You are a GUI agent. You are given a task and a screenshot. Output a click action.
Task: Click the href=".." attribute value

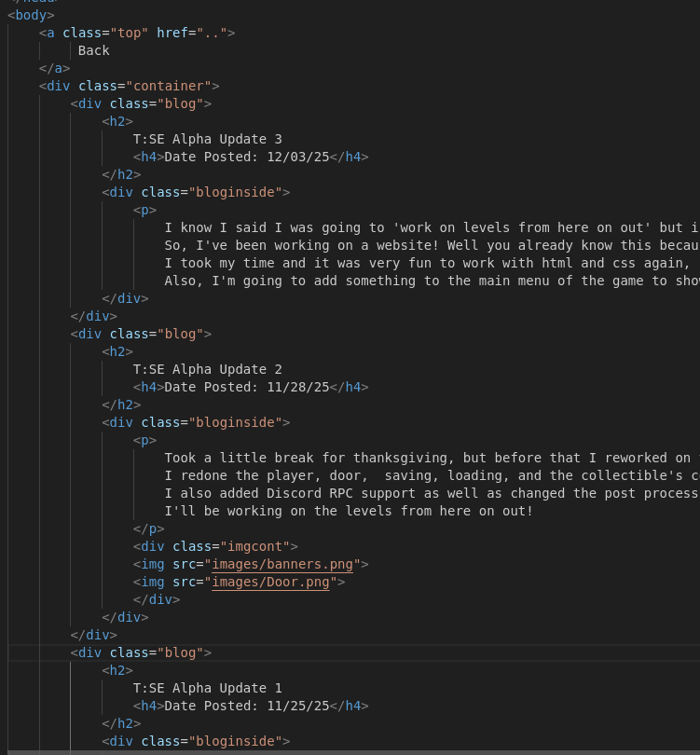point(214,33)
